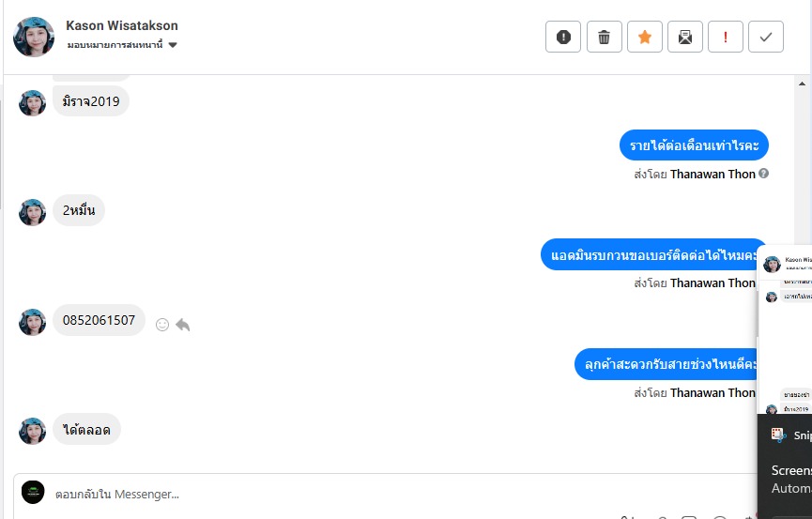Click Kason Wisatakson name in header
The image size is (812, 519).
tap(122, 25)
